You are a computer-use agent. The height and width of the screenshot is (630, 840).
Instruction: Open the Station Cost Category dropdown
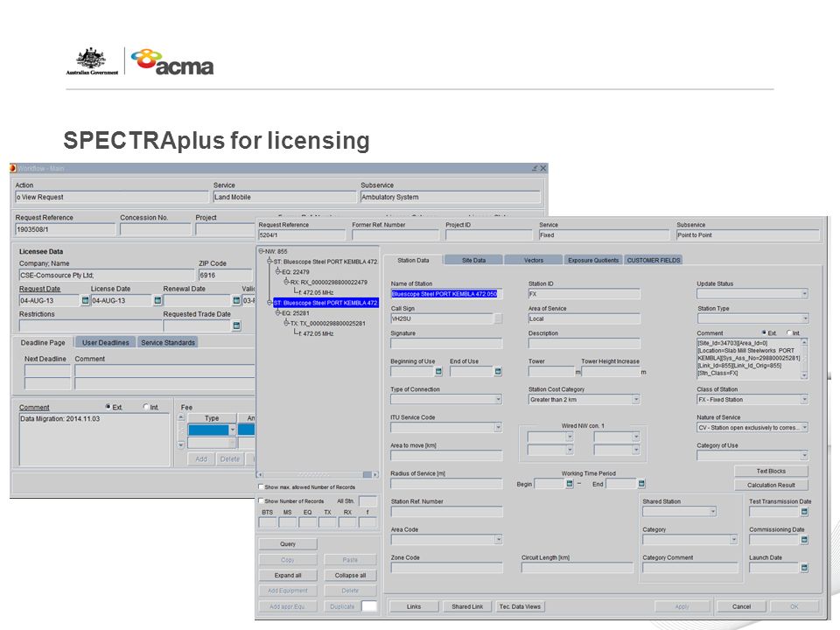pyautogui.click(x=636, y=400)
